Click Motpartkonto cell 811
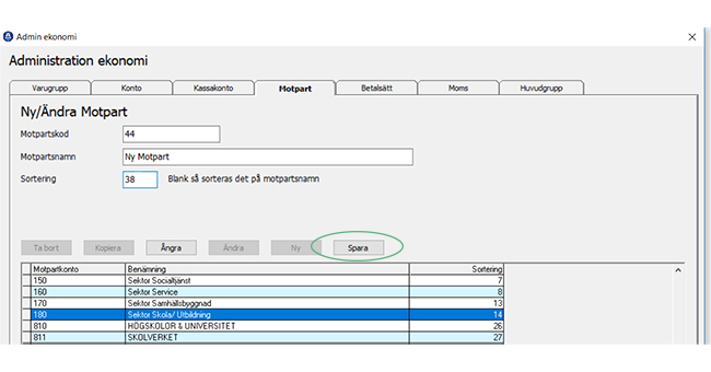The width and height of the screenshot is (711, 372). tap(78, 337)
